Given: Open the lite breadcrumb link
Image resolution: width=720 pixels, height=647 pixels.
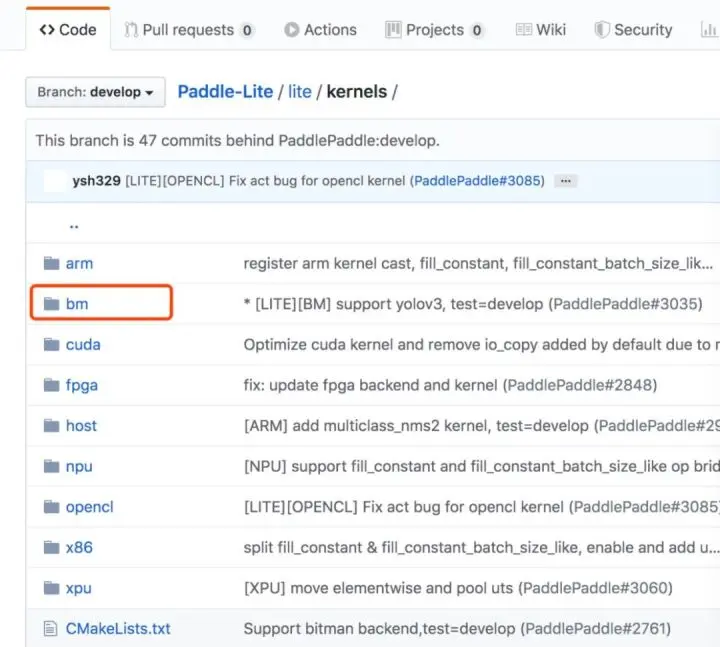Looking at the screenshot, I should (300, 92).
